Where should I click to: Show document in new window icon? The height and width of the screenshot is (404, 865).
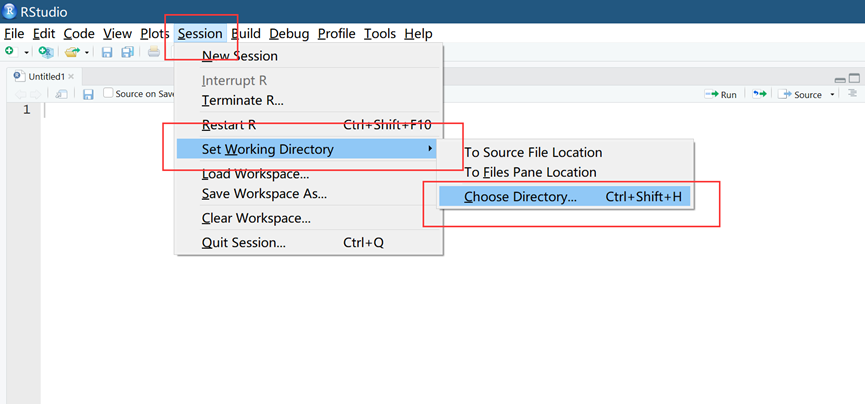click(61, 94)
